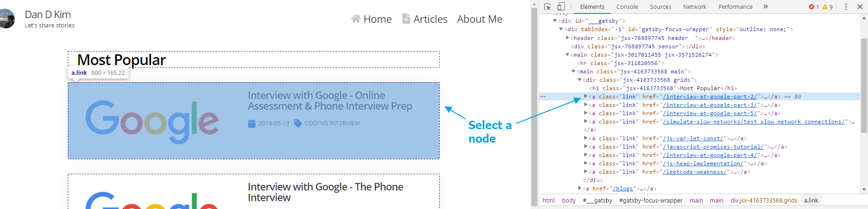The width and height of the screenshot is (868, 209).
Task: Open the DevTools three-dot options menu
Action: pyautogui.click(x=846, y=7)
